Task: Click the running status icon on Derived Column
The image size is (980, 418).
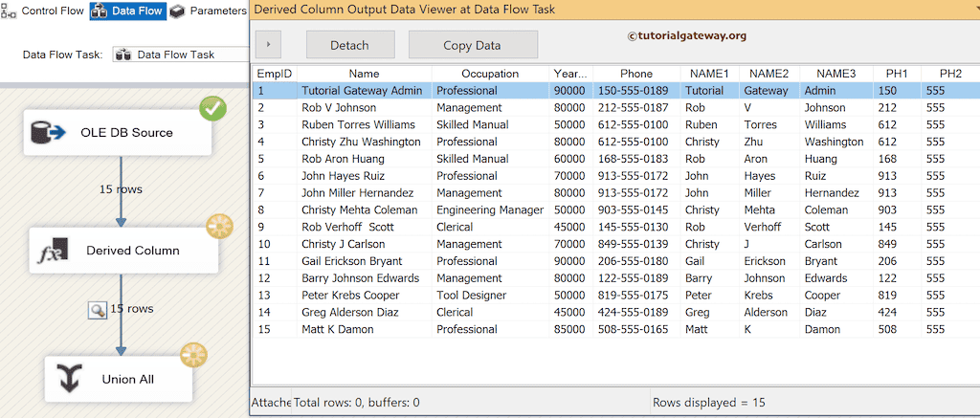Action: coord(219,227)
